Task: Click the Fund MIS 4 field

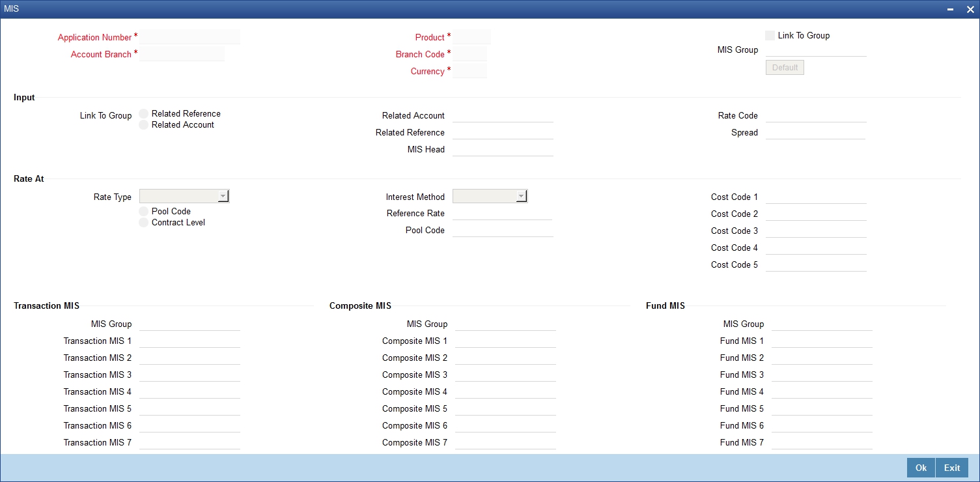Action: coord(822,391)
